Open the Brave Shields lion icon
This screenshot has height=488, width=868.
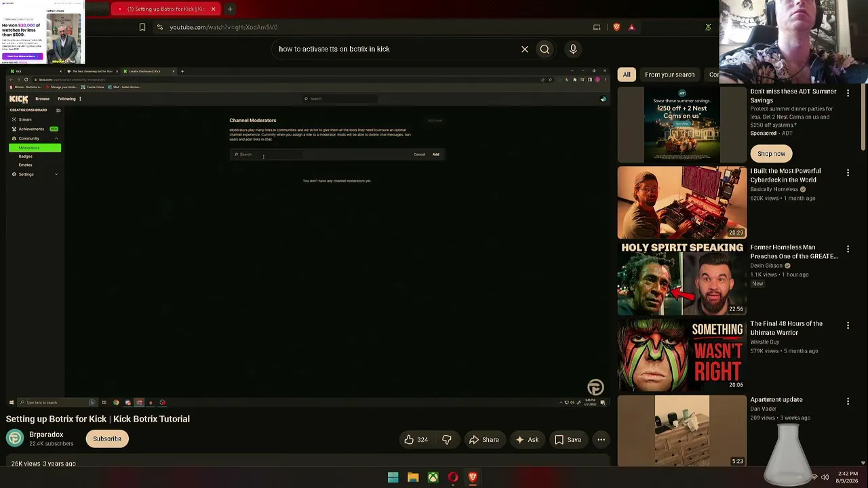(616, 27)
